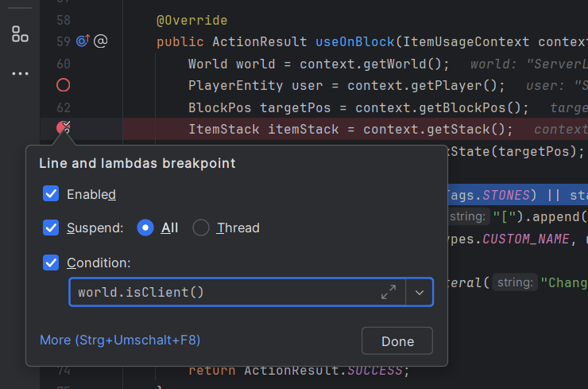Disable the Condition checkbox
This screenshot has height=389, width=588.
pos(51,263)
